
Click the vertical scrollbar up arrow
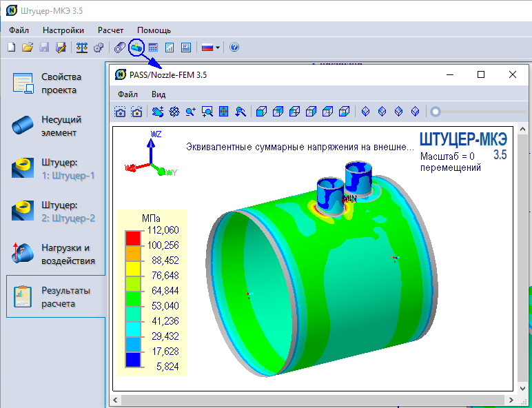522,129
